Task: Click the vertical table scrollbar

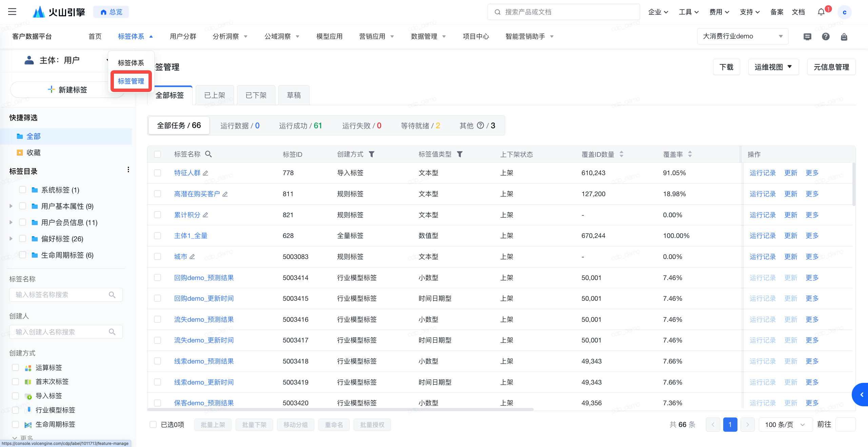Action: [x=854, y=184]
